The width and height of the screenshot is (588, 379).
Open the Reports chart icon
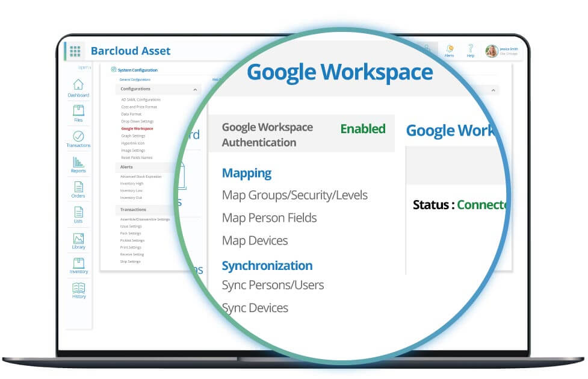78,162
